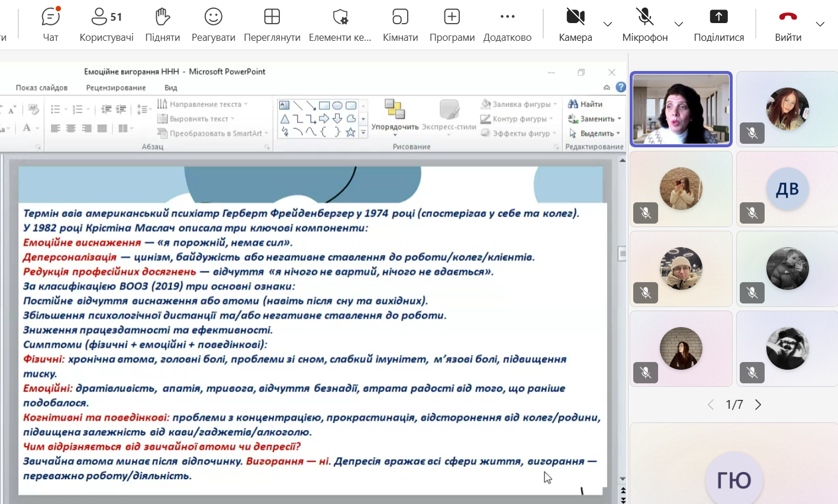The image size is (838, 504).
Task: Open the Переглянути view options
Action: tap(272, 24)
